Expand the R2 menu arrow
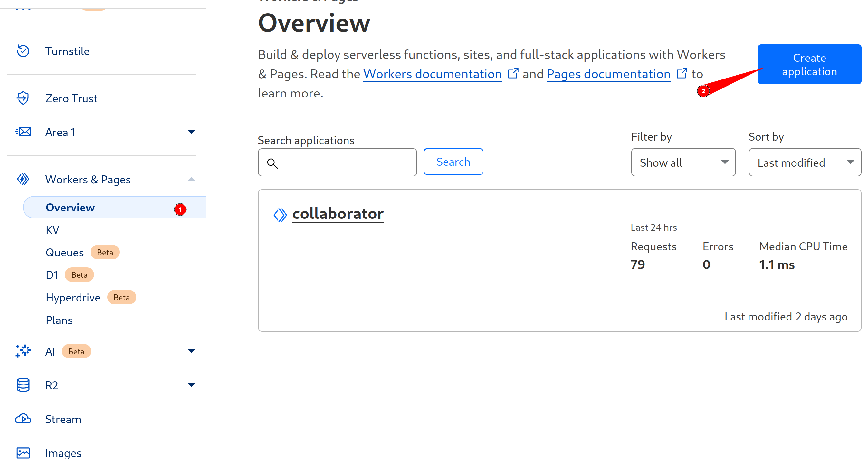Viewport: 868px width, 473px height. 191,385
